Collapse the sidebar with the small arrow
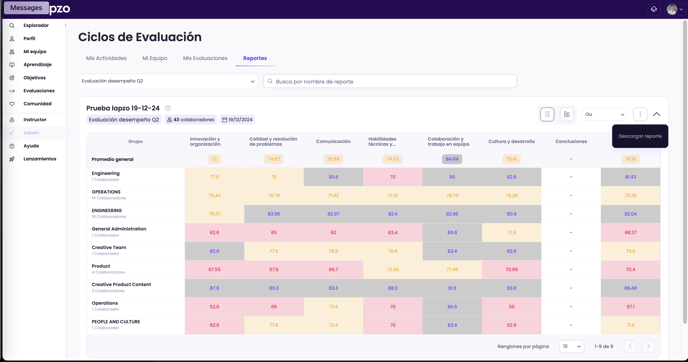This screenshot has width=688, height=362. 66,25
